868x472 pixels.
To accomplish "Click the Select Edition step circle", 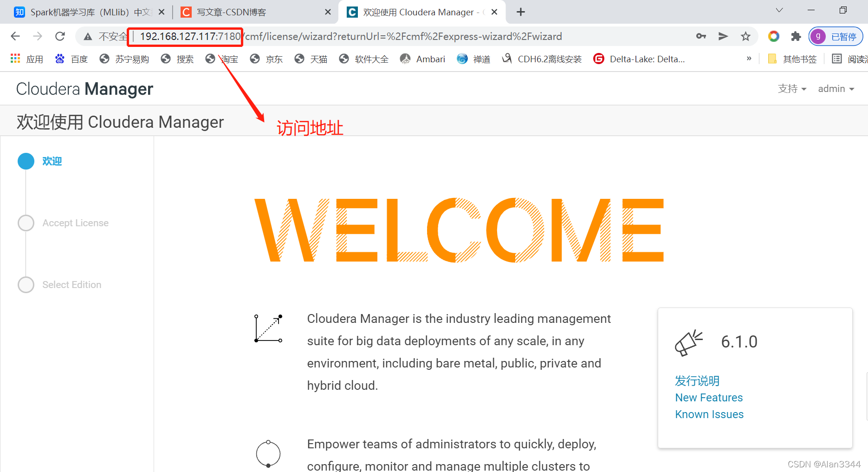I will [x=26, y=285].
